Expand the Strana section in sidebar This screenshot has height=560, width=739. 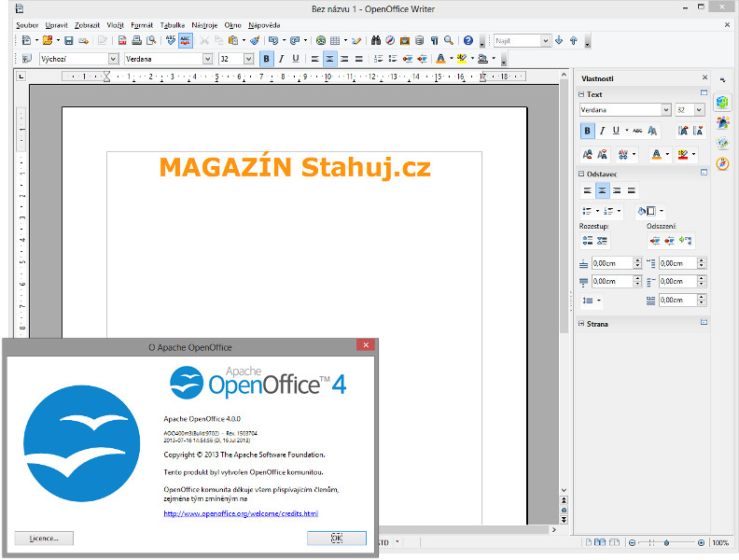[581, 324]
